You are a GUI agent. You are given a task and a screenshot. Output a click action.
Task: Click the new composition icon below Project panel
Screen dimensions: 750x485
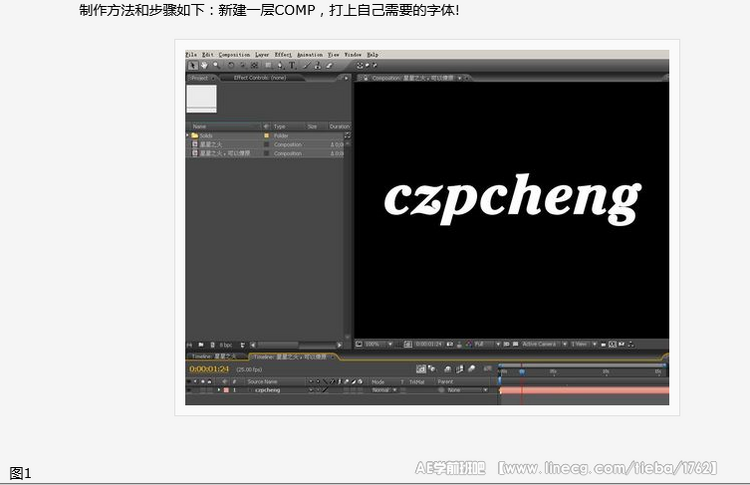pos(213,345)
